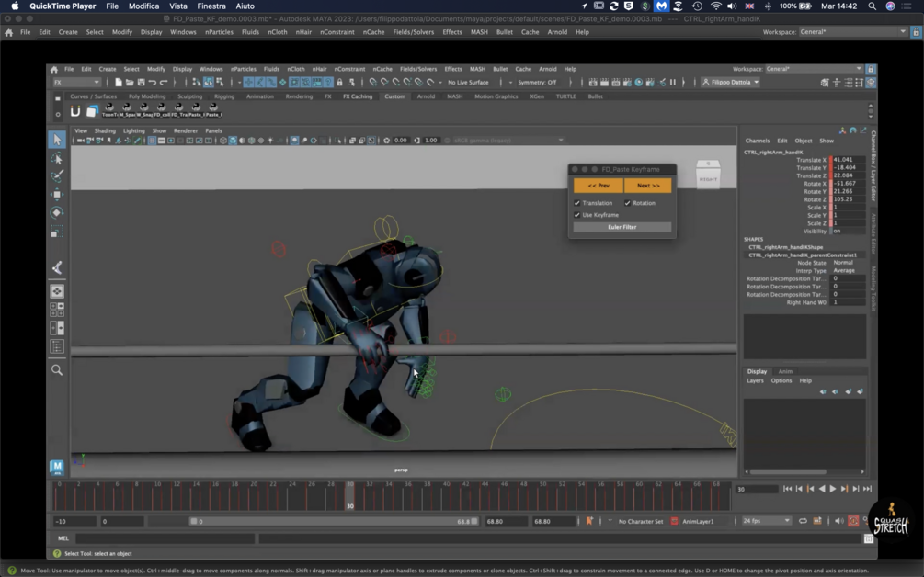Activate the Paint Selection brush tool
This screenshot has height=577, width=924.
point(57,175)
